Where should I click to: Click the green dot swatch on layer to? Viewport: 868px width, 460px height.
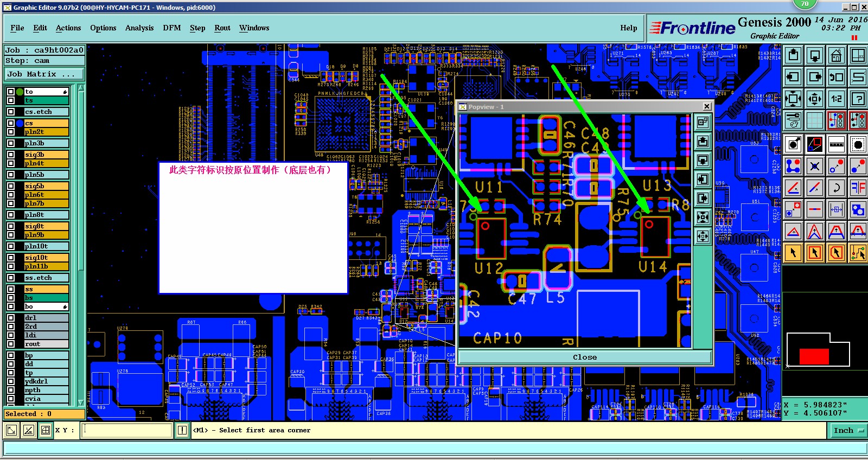20,92
